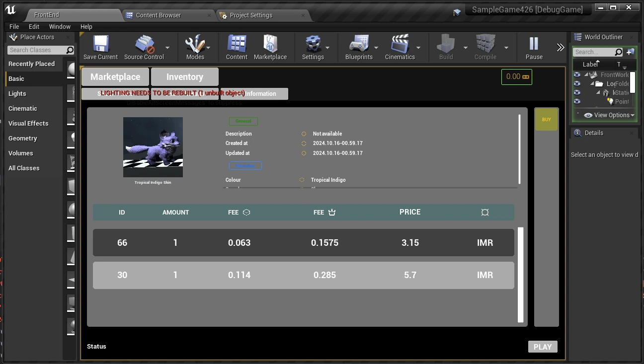This screenshot has height=364, width=644.
Task: Click the BUY button
Action: point(546,119)
